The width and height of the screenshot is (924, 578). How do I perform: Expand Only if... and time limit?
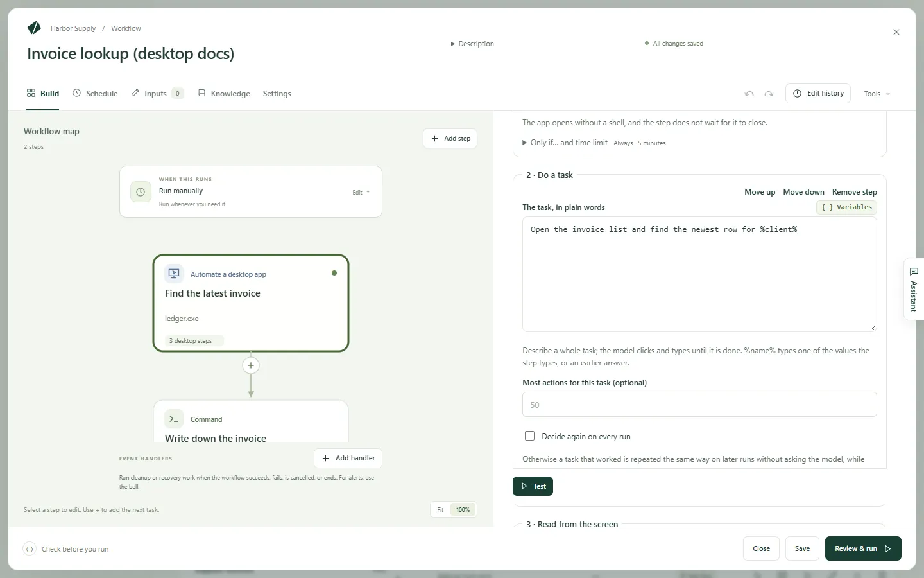(x=565, y=143)
